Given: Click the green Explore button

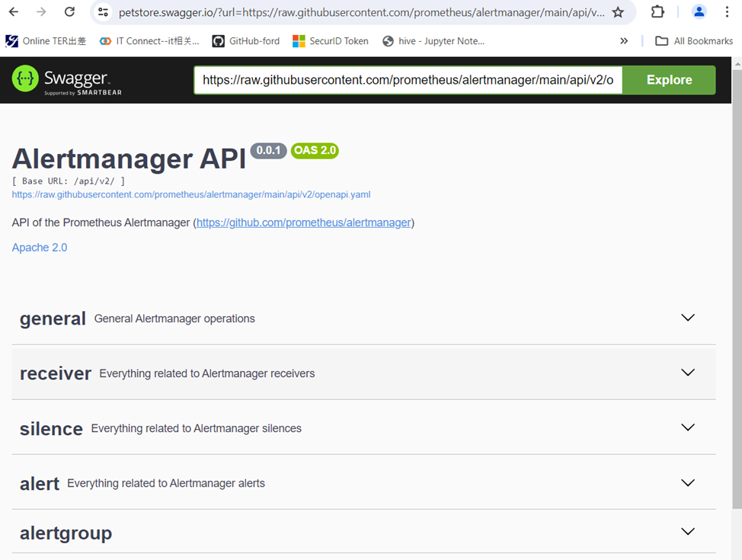Looking at the screenshot, I should (669, 80).
